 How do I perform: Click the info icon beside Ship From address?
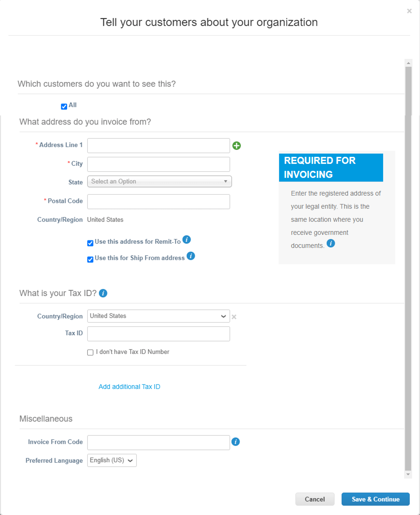coord(191,256)
